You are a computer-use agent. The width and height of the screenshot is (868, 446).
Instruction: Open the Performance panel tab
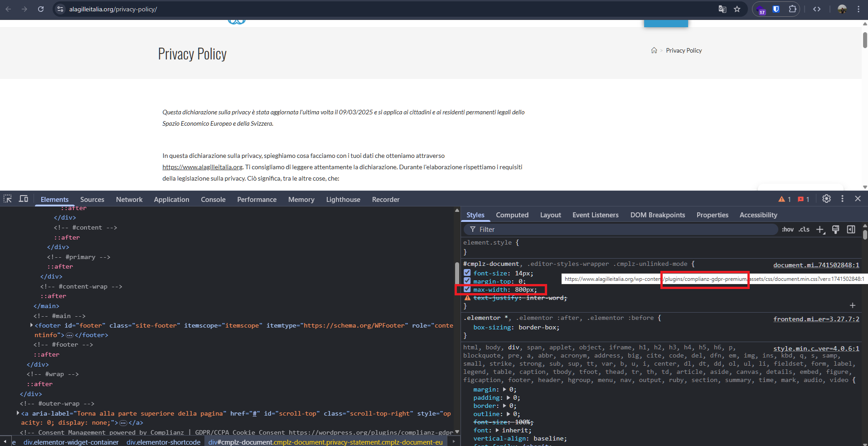click(257, 200)
